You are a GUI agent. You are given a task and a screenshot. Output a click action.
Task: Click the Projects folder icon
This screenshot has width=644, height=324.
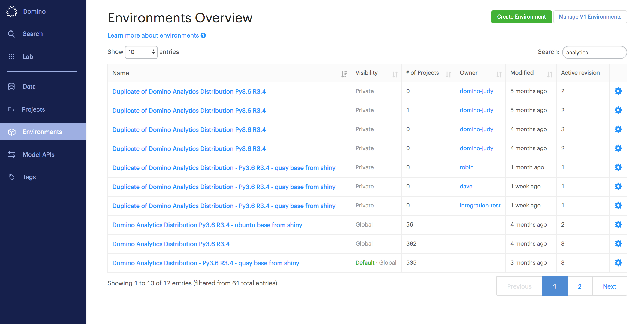pos(11,109)
